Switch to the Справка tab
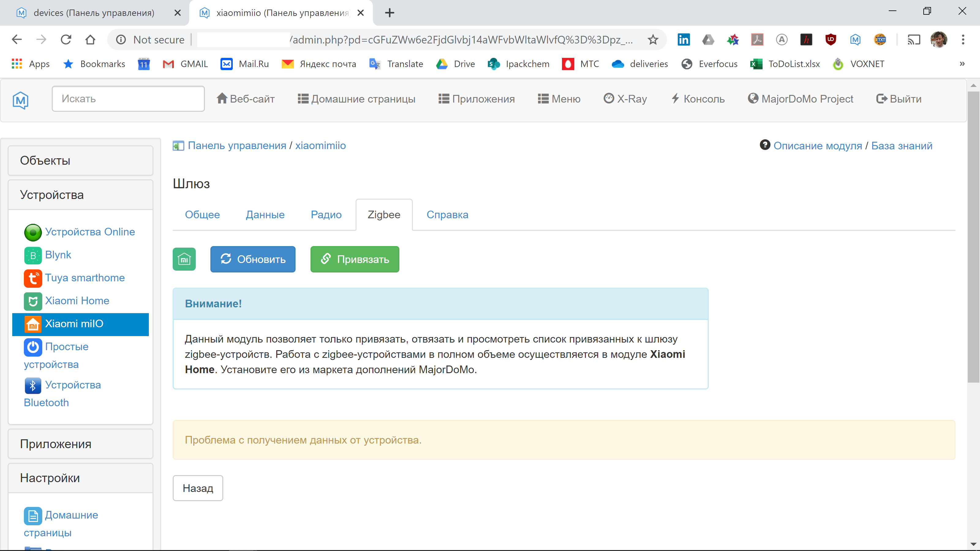The height and width of the screenshot is (551, 980). pyautogui.click(x=447, y=215)
